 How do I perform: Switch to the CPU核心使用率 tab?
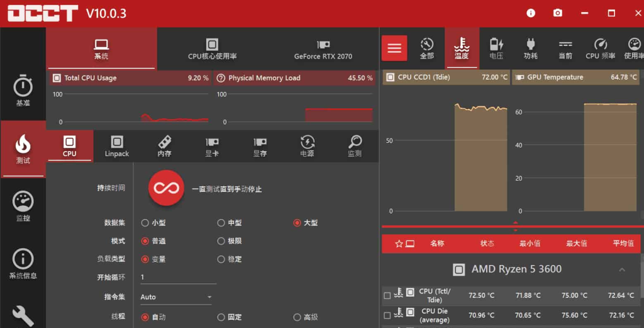click(x=212, y=48)
